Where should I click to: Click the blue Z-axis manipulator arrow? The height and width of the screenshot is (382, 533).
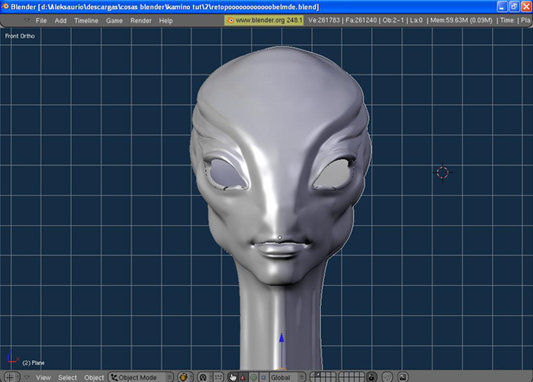tap(281, 340)
